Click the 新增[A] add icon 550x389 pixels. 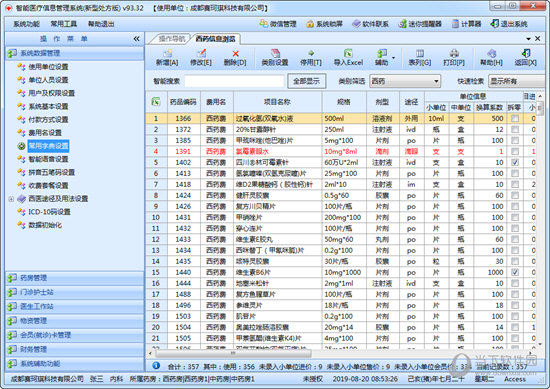(x=167, y=53)
